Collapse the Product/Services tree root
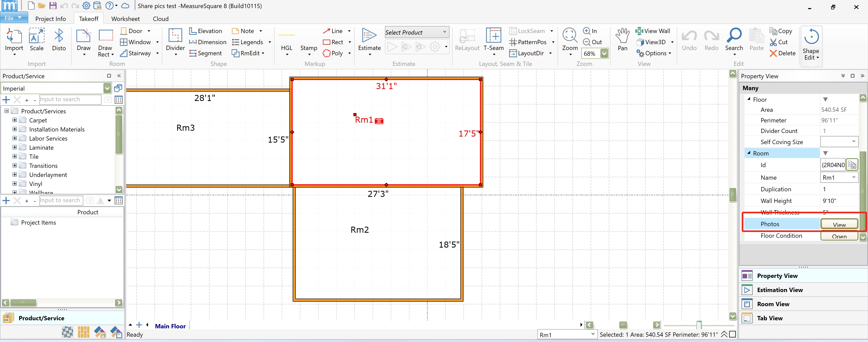Image resolution: width=868 pixels, height=342 pixels. tap(6, 111)
